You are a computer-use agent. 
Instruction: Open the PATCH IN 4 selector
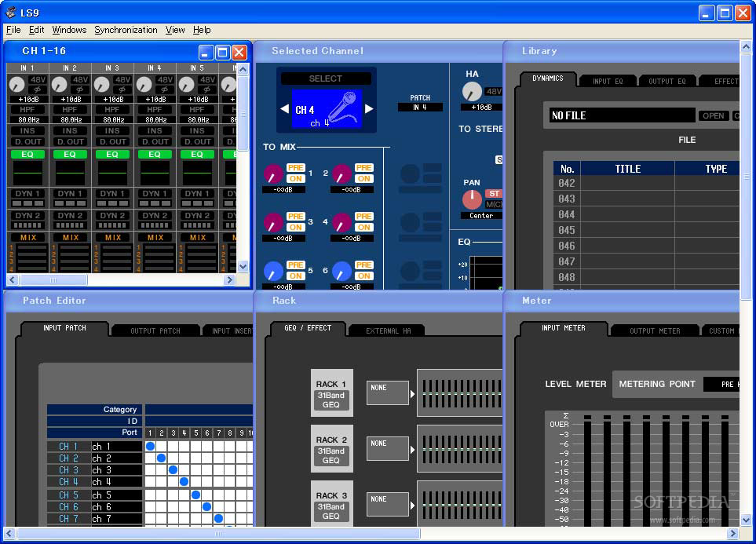pyautogui.click(x=420, y=108)
